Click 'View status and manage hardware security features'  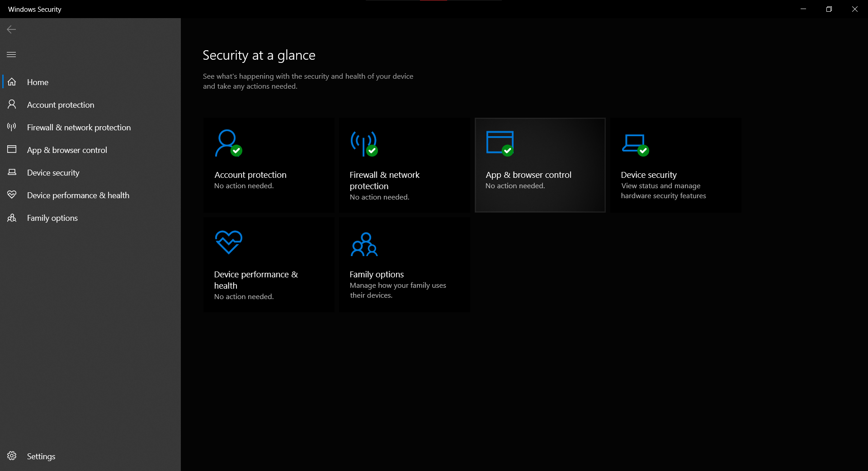[663, 191]
